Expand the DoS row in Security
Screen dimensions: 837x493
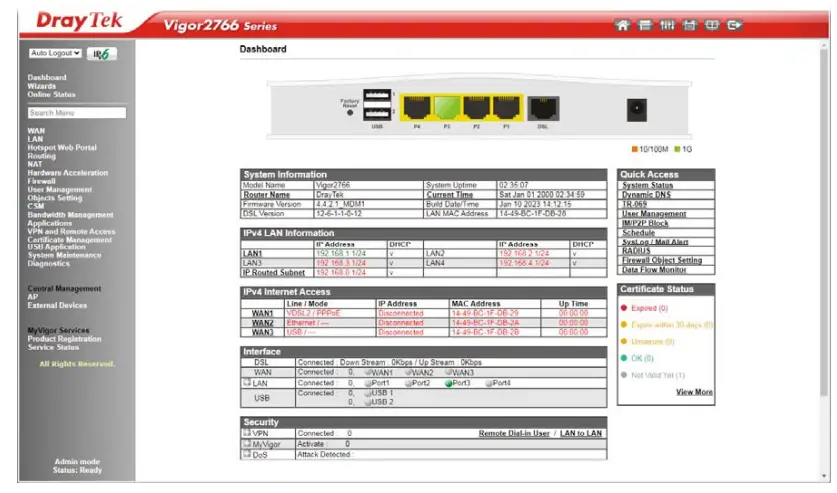(x=247, y=454)
